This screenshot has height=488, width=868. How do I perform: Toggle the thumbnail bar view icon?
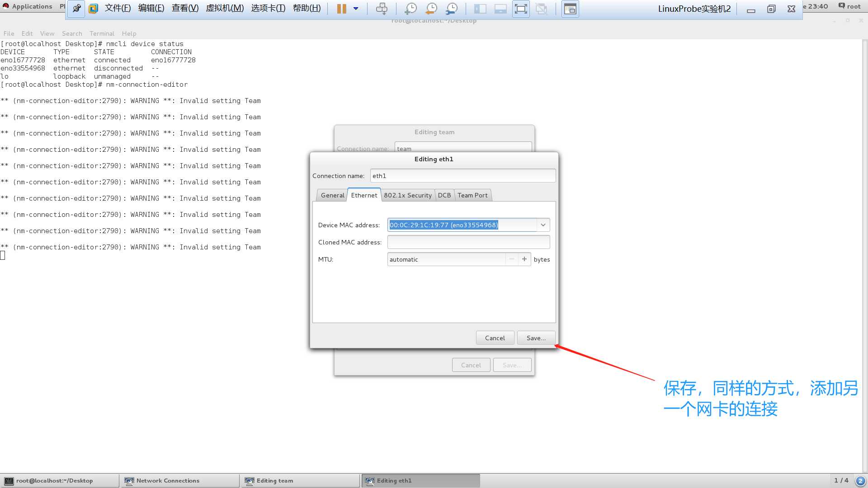[x=500, y=9]
